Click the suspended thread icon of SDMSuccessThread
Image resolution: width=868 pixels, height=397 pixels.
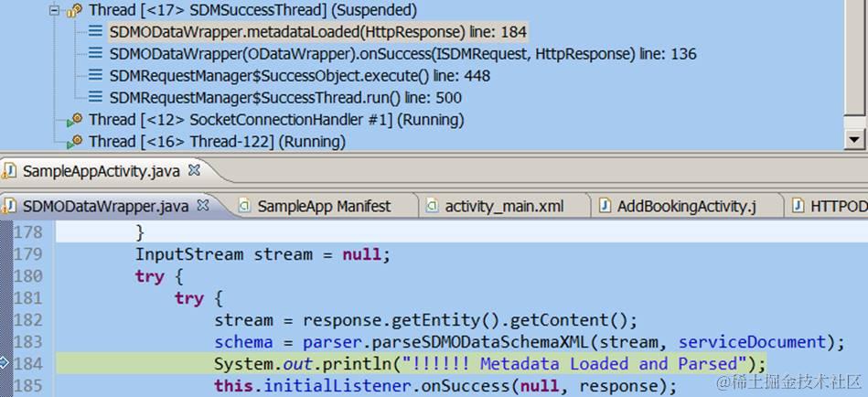coord(75,10)
